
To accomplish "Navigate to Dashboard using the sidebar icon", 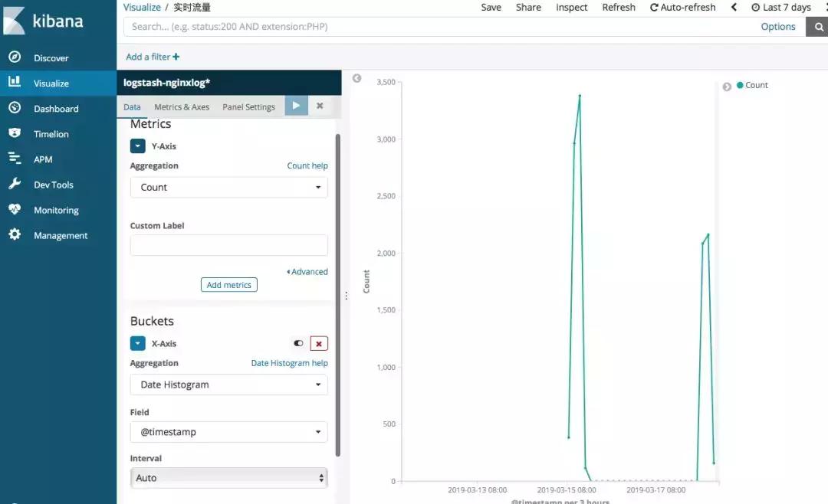I will [x=55, y=108].
